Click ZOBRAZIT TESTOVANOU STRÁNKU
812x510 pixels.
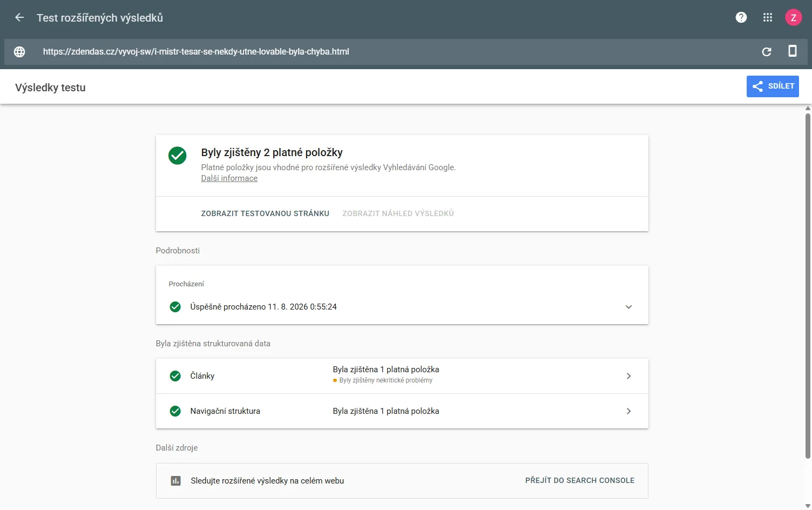[265, 213]
